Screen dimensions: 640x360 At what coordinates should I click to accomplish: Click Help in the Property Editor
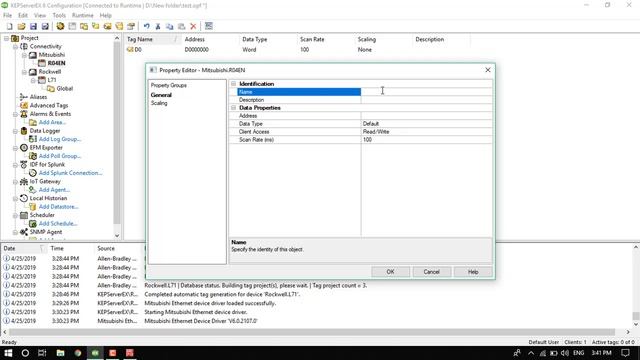tap(473, 272)
